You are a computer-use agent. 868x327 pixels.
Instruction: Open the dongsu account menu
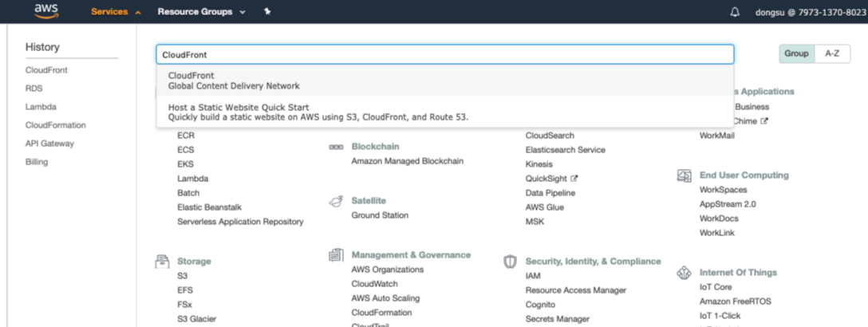(811, 12)
